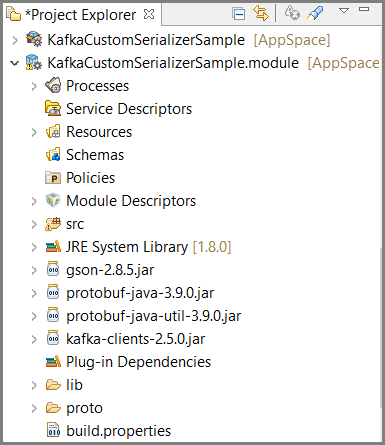Click the Collapse All toolbar icon

239,14
